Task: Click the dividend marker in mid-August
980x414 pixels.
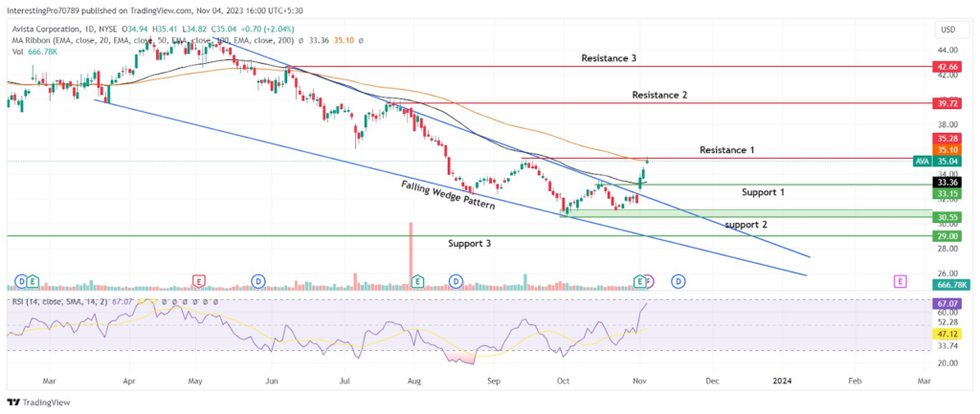Action: [x=456, y=282]
